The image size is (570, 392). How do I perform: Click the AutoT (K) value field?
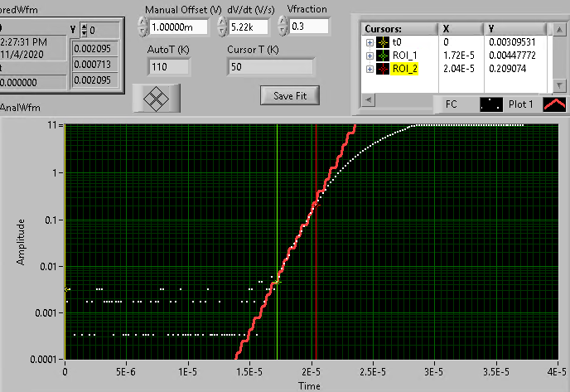click(169, 66)
